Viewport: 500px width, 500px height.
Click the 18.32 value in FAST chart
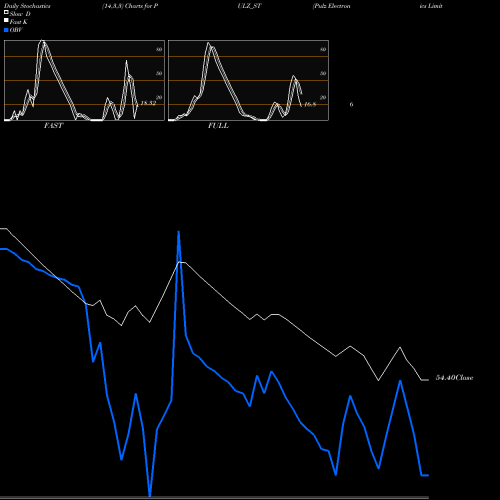148,103
